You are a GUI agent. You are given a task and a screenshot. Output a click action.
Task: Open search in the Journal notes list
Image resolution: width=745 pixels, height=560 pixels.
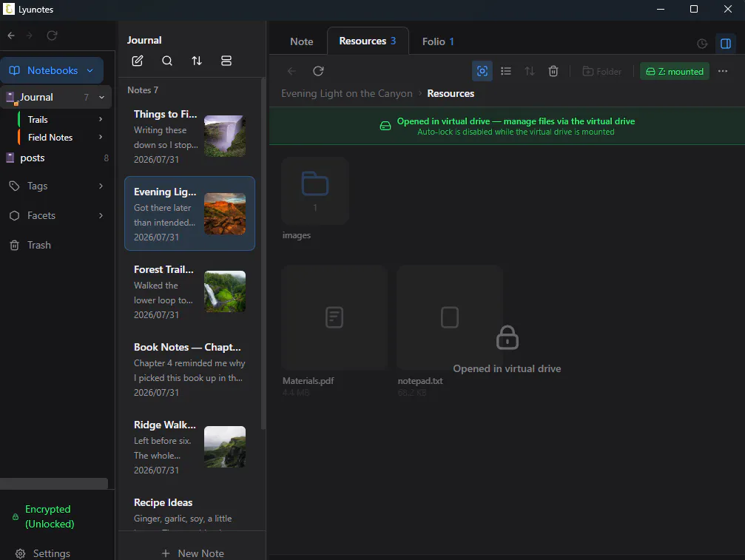166,61
